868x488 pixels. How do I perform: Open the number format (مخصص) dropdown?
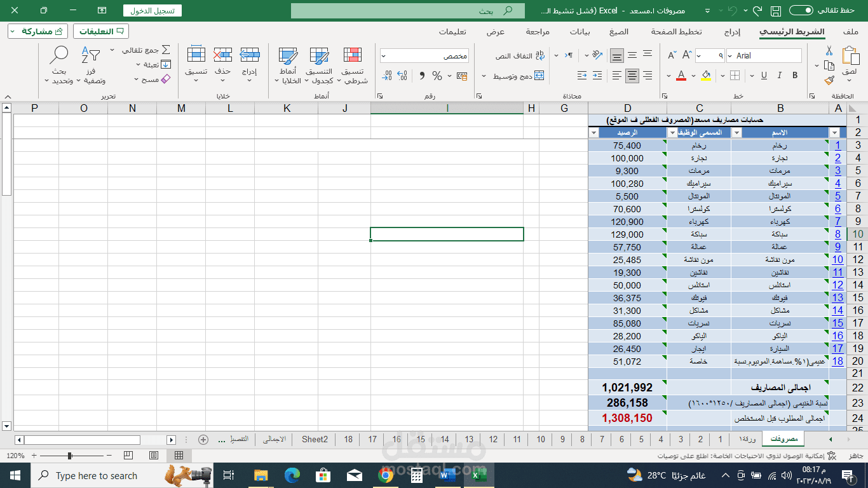(384, 56)
